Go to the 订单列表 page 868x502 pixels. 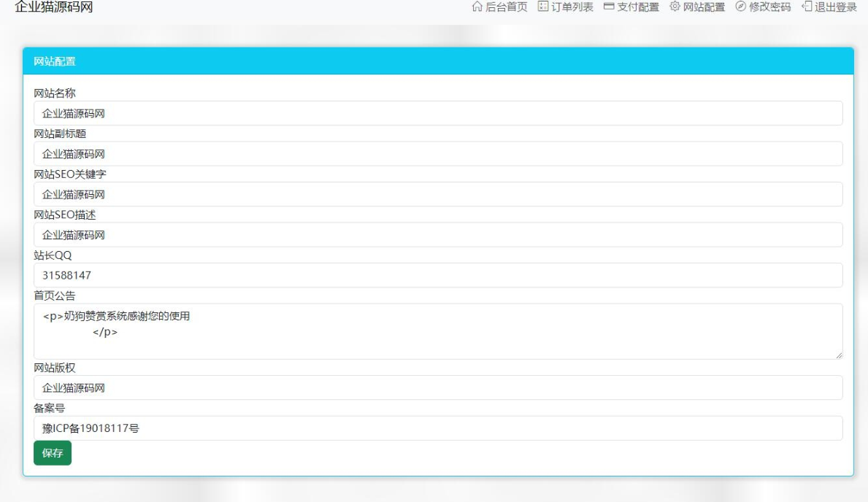pos(572,7)
